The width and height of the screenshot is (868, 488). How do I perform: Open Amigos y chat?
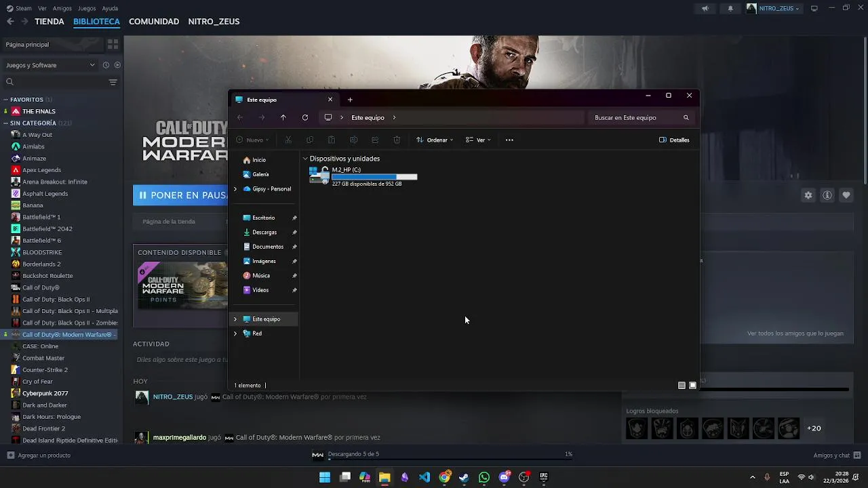[837, 455]
